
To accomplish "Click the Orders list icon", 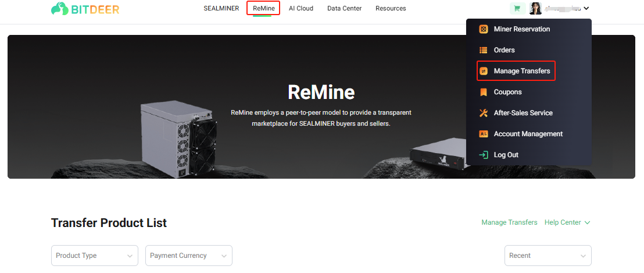I will point(484,50).
